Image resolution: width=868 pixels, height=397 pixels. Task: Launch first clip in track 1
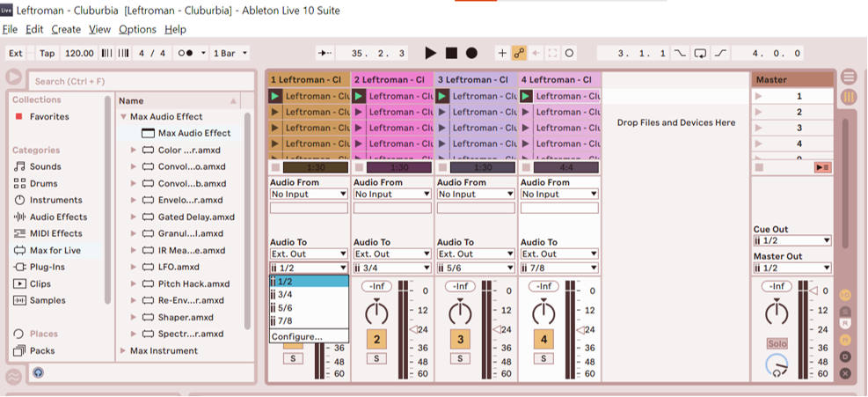click(275, 96)
